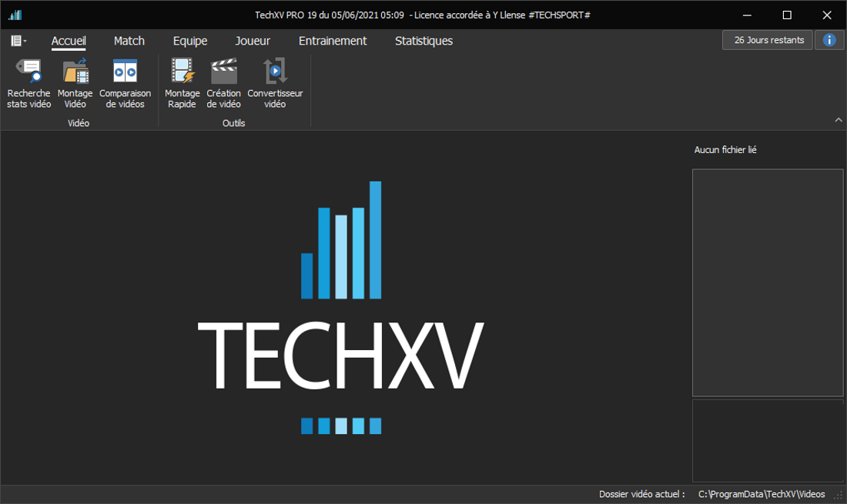Launch the Convertisseur vidéo tool
Screen dimensions: 847x504
click(275, 83)
